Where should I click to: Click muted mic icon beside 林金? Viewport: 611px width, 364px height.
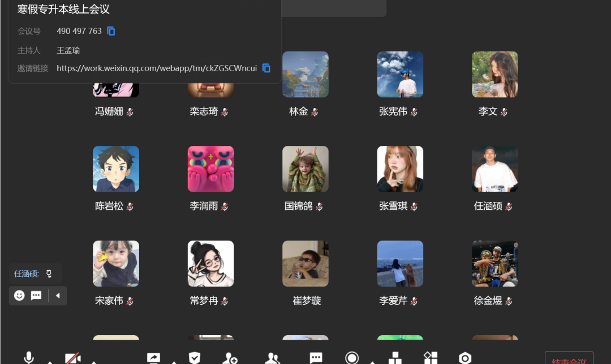click(315, 112)
